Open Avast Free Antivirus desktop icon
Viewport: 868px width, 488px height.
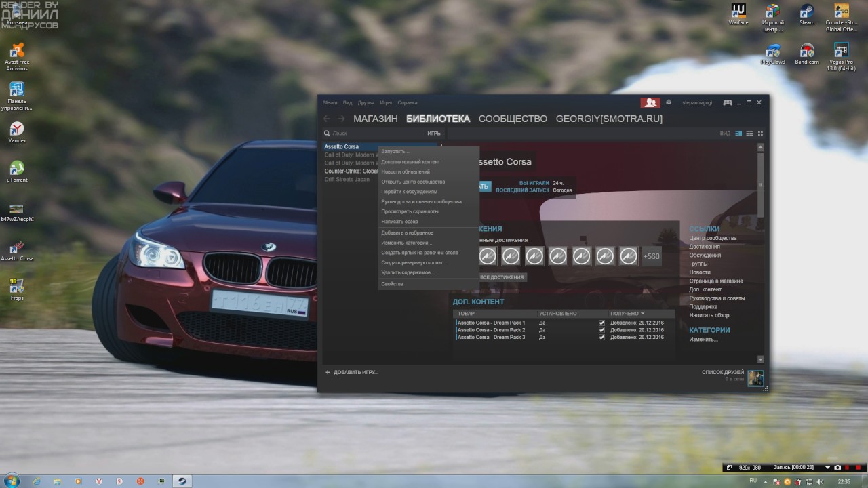pos(17,57)
